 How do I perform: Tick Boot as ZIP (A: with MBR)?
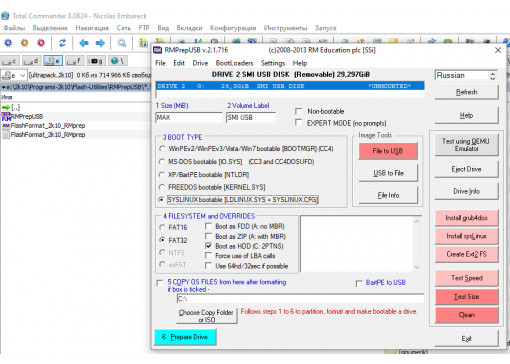pyautogui.click(x=208, y=236)
